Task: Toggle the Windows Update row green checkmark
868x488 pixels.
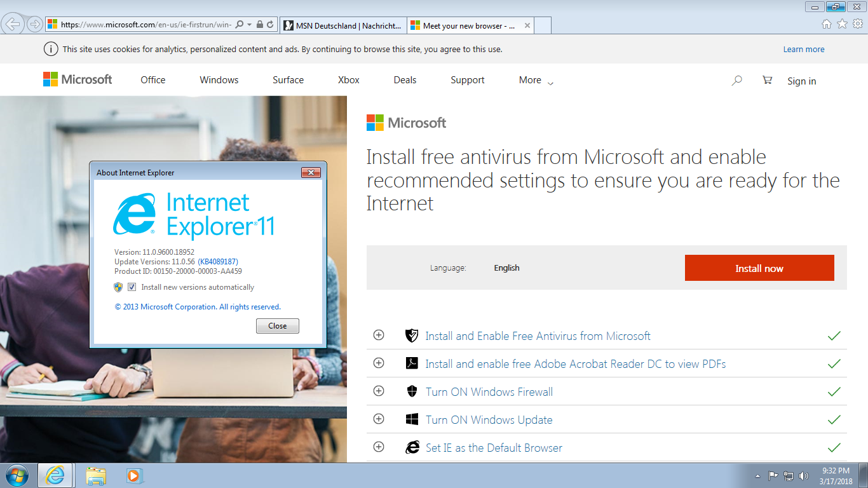Action: [834, 419]
